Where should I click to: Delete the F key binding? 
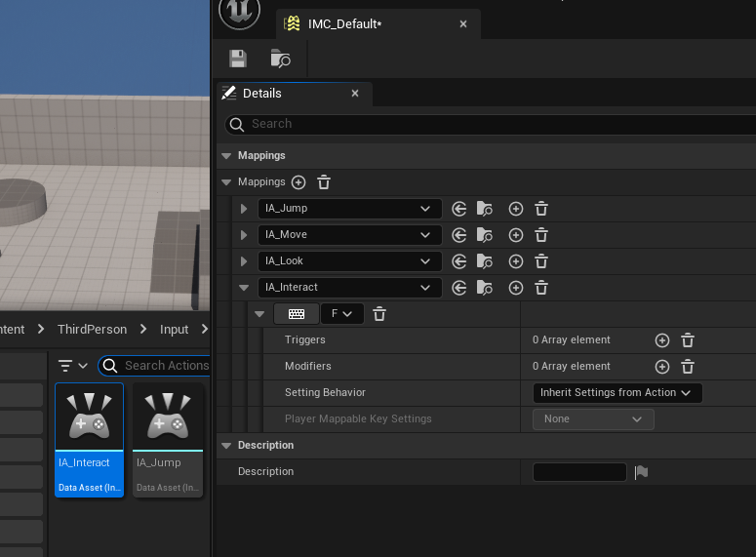pyautogui.click(x=379, y=314)
